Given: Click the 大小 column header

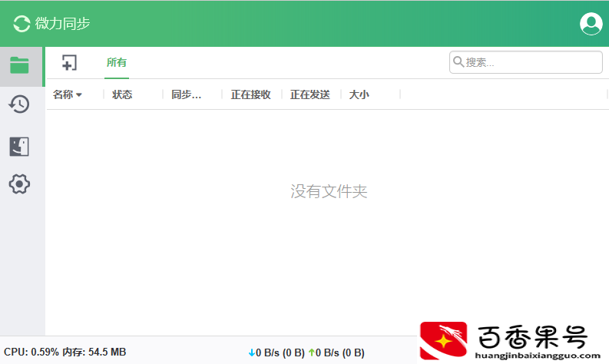Looking at the screenshot, I should pos(359,94).
